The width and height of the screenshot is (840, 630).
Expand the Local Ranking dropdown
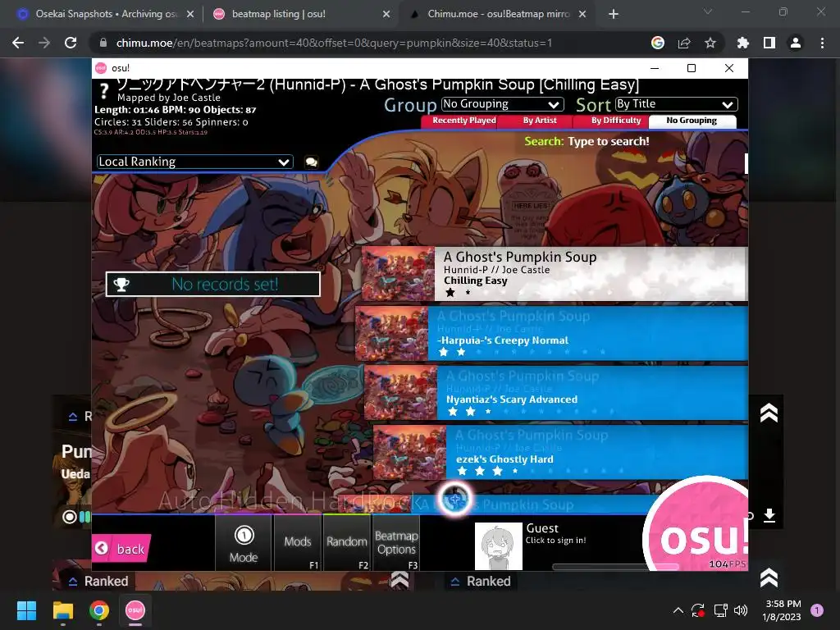click(x=194, y=162)
